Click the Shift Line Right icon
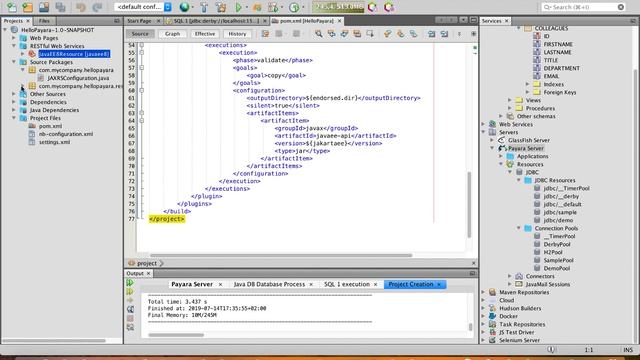640x360 pixels. [x=444, y=34]
